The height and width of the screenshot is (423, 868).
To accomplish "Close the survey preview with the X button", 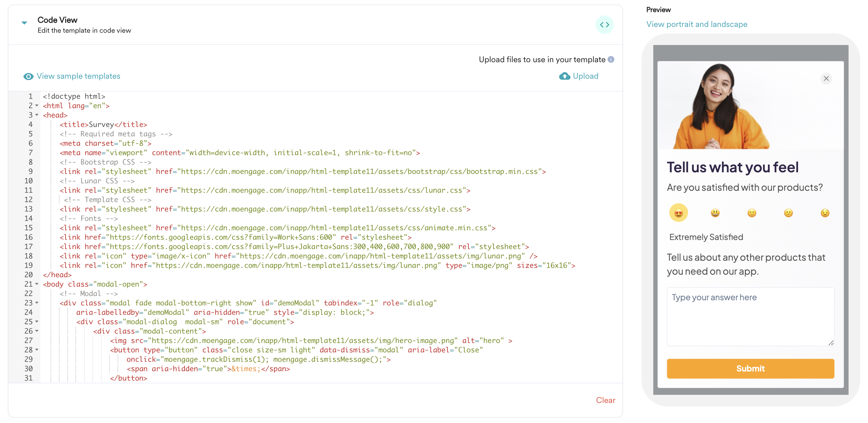I will [x=826, y=78].
